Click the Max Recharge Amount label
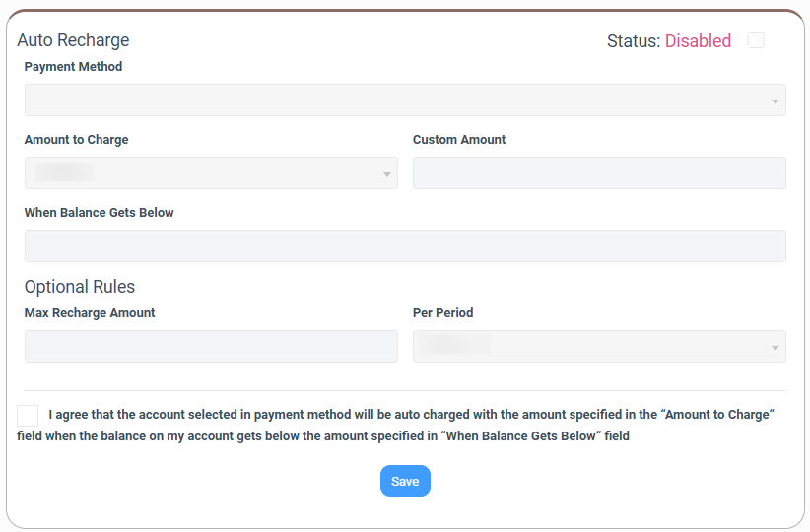The image size is (810, 532). pyautogui.click(x=90, y=313)
